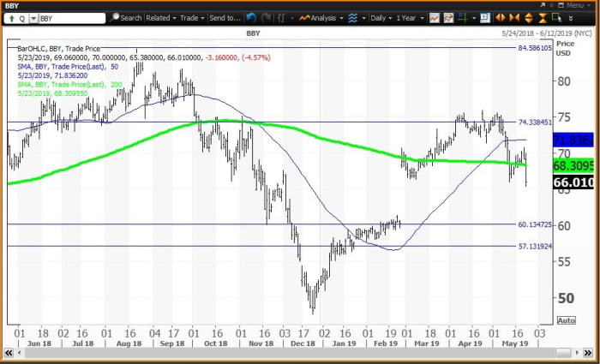Click the window icon beside Menu

[561, 5]
